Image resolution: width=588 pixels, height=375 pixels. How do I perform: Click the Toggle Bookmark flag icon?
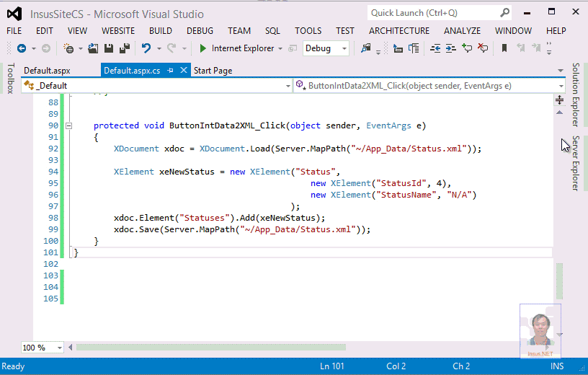point(504,48)
